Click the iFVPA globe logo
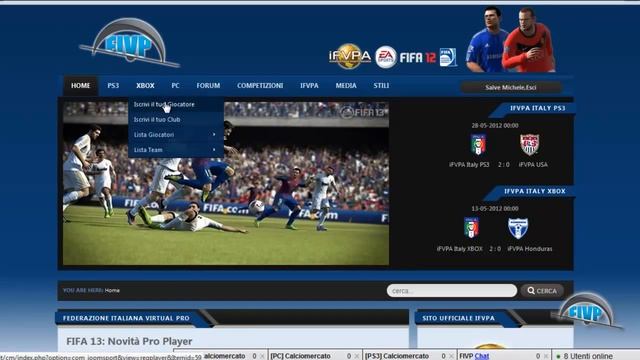Image resolution: width=640 pixels, height=360 pixels. click(349, 56)
